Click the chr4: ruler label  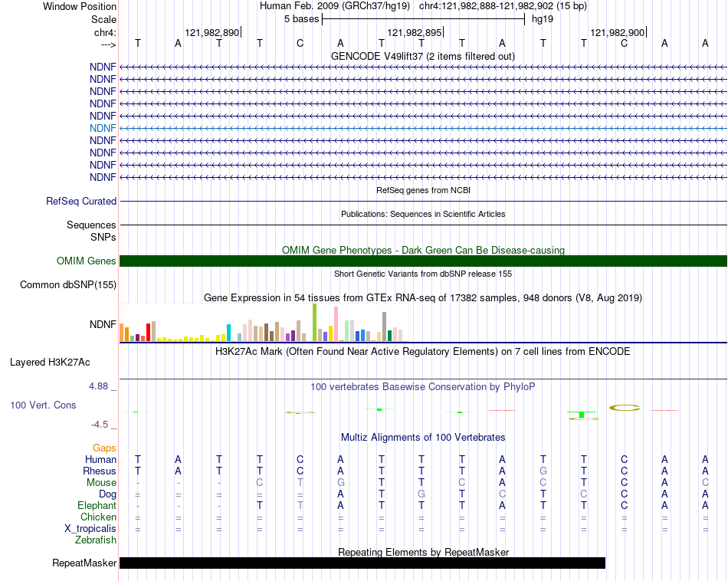click(105, 32)
